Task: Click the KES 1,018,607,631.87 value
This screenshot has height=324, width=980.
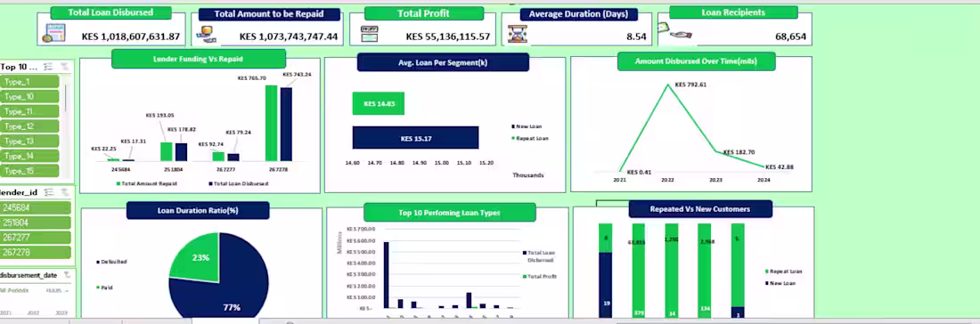Action: point(131,36)
